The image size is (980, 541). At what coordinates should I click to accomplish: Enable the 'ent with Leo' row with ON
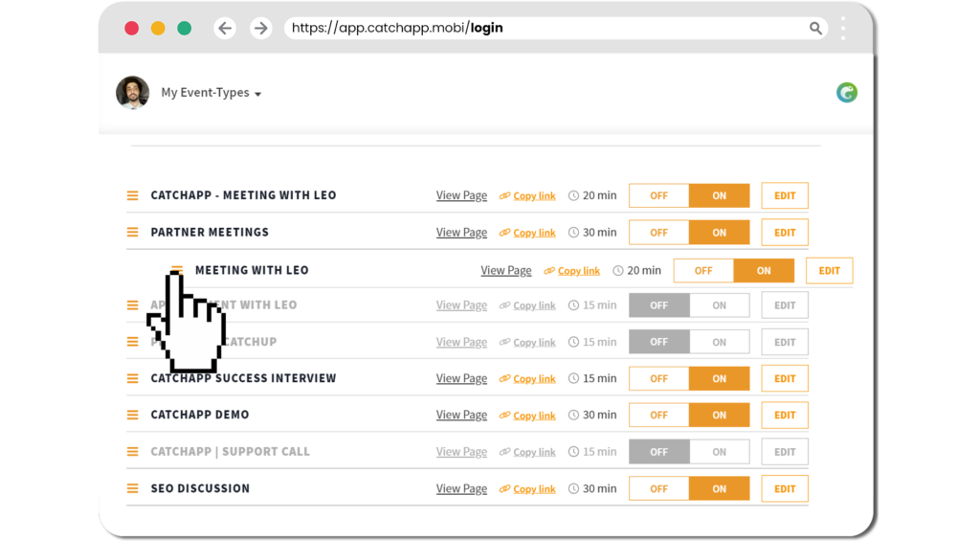click(720, 305)
